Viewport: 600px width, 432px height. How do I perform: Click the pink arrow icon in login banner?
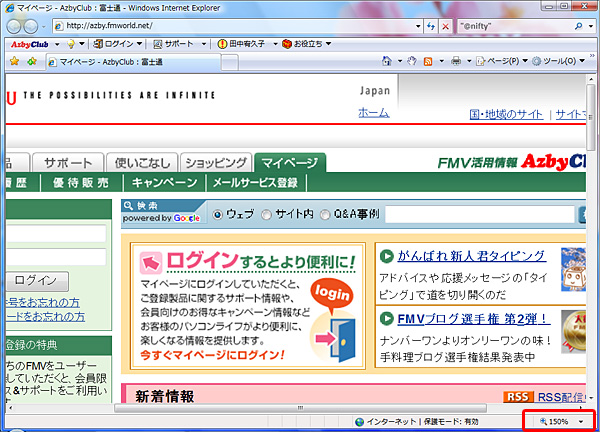pos(150,263)
